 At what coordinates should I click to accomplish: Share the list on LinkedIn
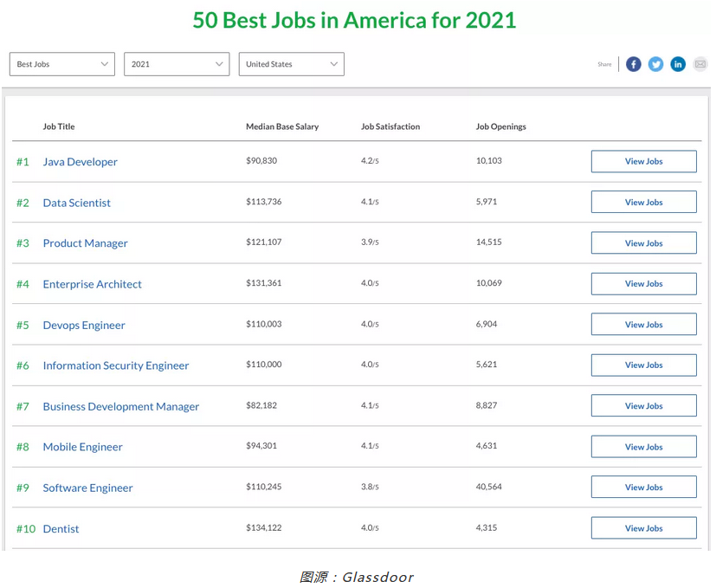tap(678, 64)
